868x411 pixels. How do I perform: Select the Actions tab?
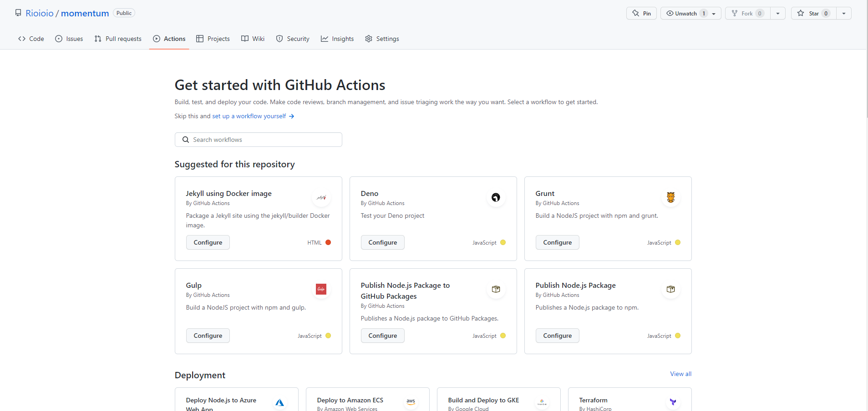tap(169, 39)
